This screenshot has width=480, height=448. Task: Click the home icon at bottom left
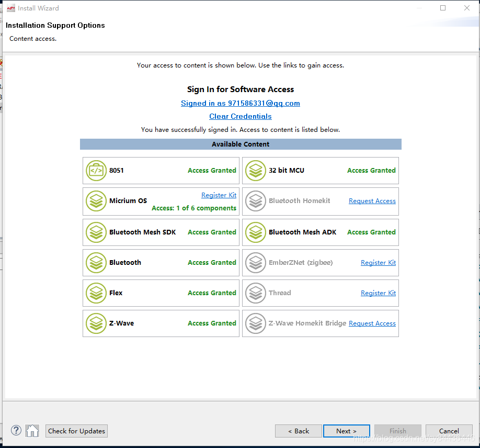tap(32, 431)
